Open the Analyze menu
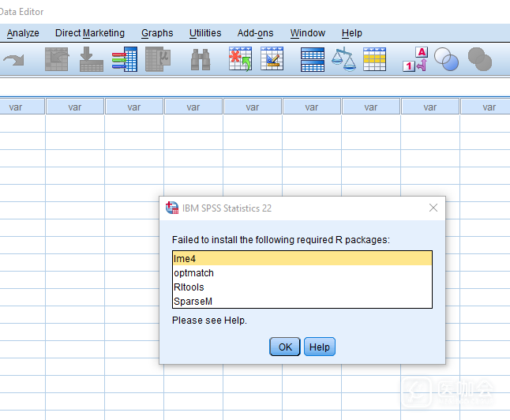The height and width of the screenshot is (420, 510). click(23, 33)
